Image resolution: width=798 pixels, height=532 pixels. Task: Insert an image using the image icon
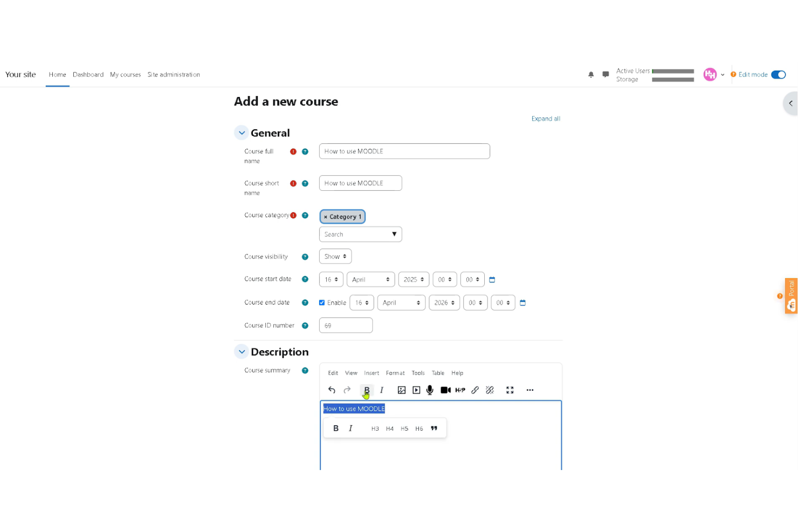pos(402,390)
